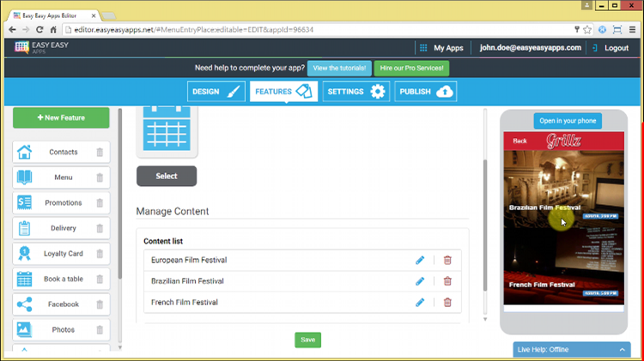The image size is (644, 361).
Task: Save the feature changes
Action: point(307,340)
